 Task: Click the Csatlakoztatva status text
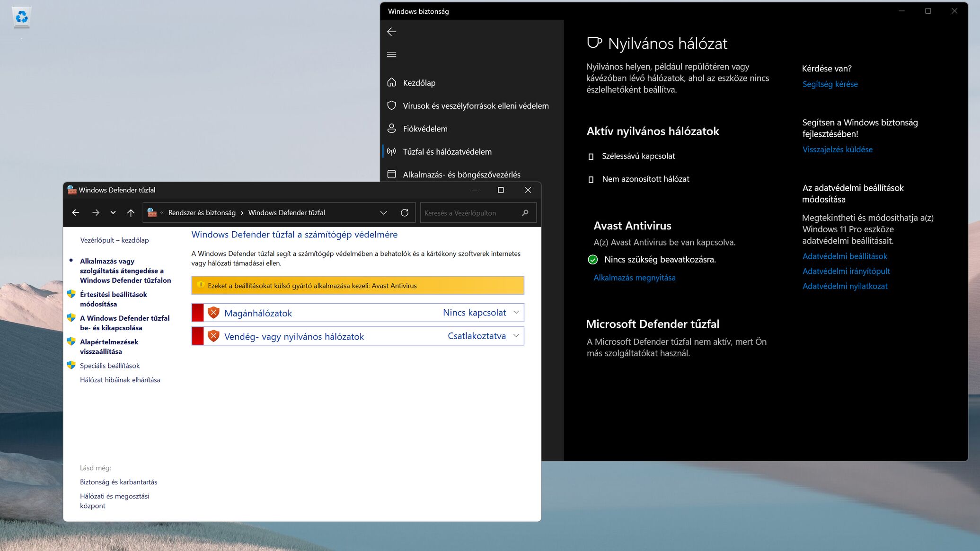pos(477,336)
